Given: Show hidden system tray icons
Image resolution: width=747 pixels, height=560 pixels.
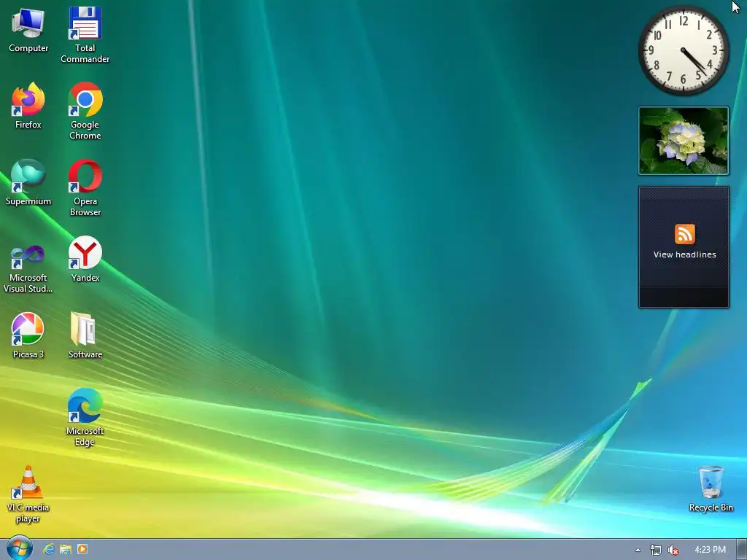Looking at the screenshot, I should pos(638,550).
